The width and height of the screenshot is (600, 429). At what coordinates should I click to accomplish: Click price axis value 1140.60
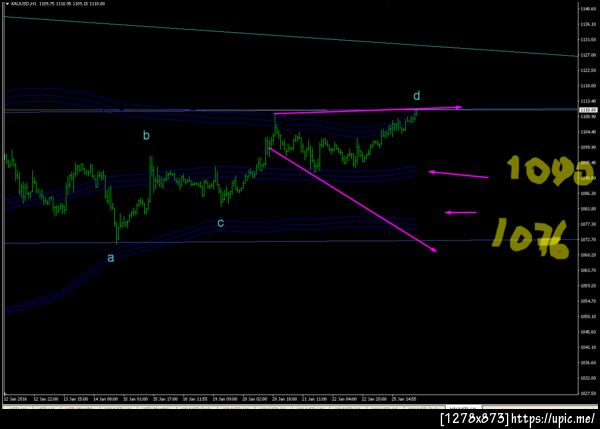tap(588, 8)
